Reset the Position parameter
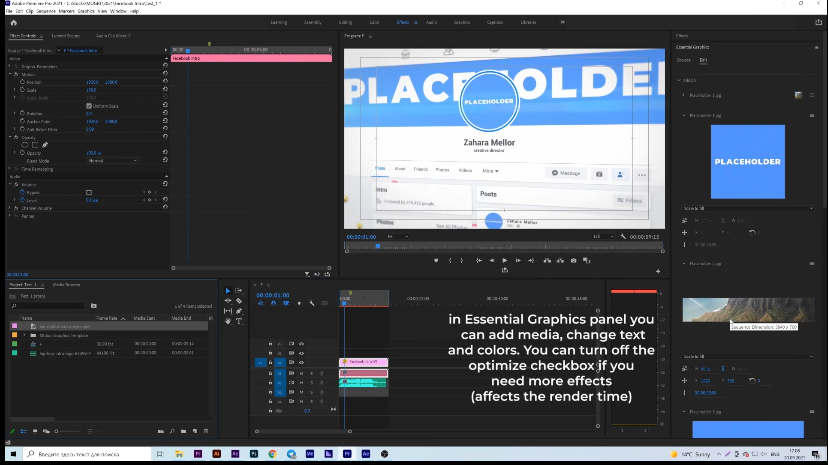The width and height of the screenshot is (828, 465). (x=165, y=82)
